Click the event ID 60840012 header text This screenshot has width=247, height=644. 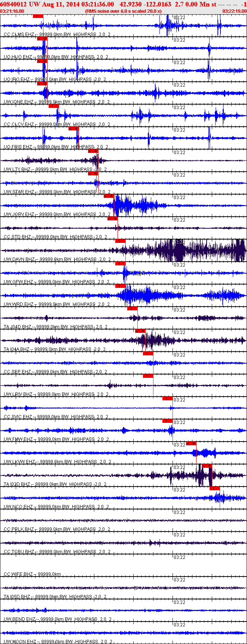click(x=13, y=4)
